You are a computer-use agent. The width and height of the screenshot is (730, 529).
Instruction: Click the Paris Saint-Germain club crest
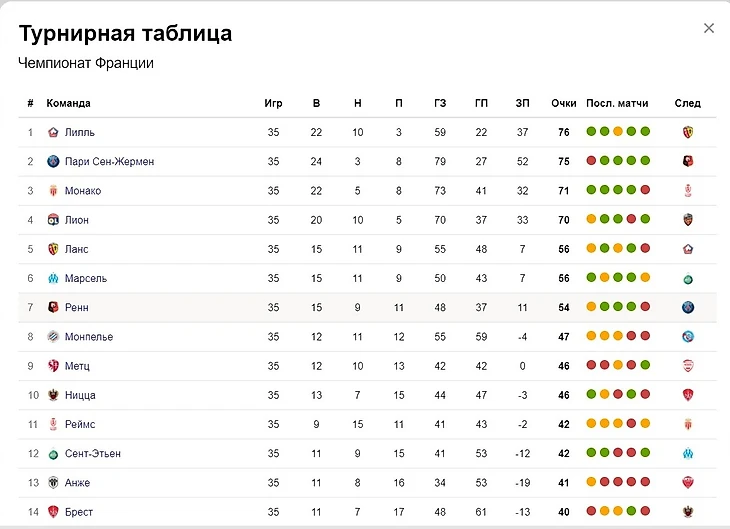(x=53, y=161)
